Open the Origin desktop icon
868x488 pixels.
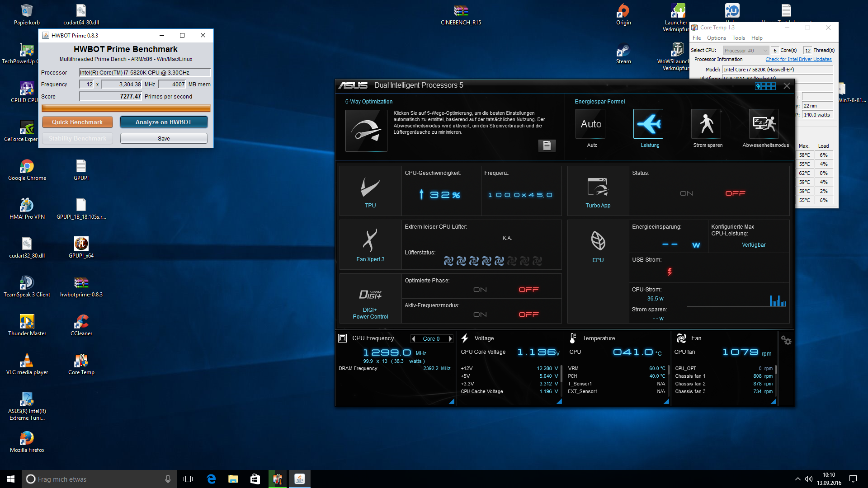[x=623, y=14]
